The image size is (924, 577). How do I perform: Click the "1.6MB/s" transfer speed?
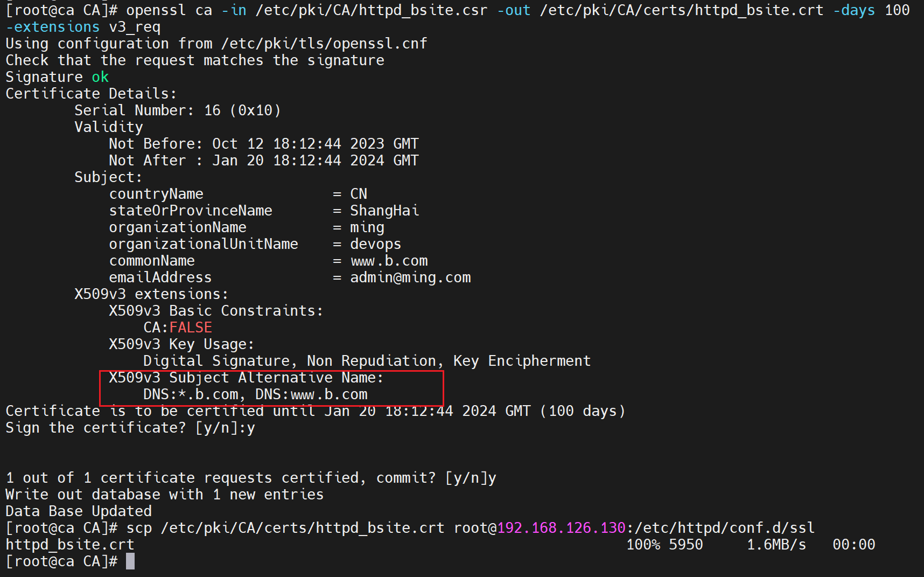(776, 545)
